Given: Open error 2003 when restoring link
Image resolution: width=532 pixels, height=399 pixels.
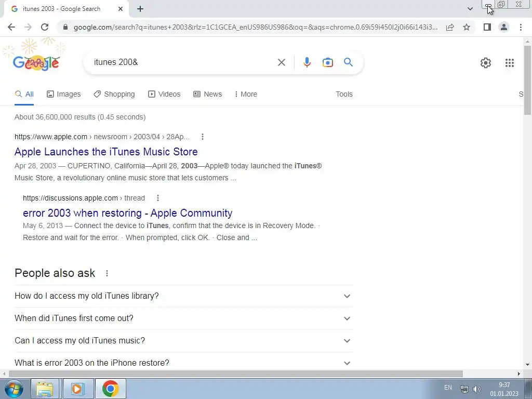Looking at the screenshot, I should (x=128, y=213).
